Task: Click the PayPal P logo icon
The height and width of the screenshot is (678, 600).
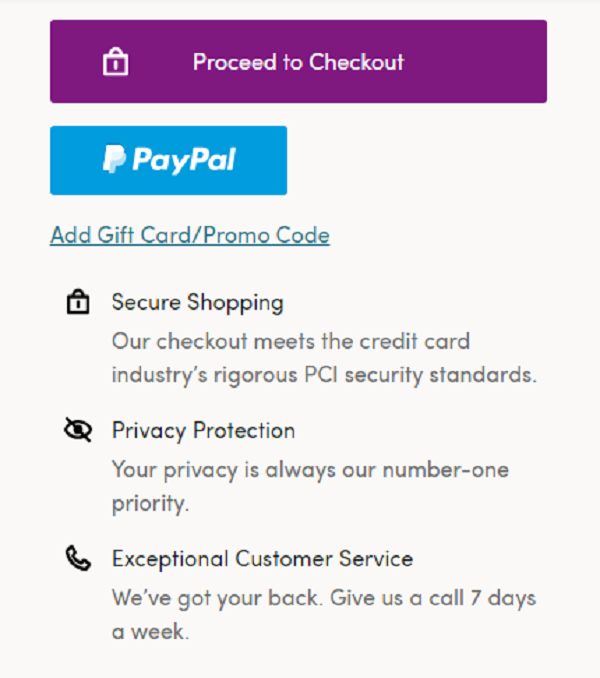Action: point(115,159)
